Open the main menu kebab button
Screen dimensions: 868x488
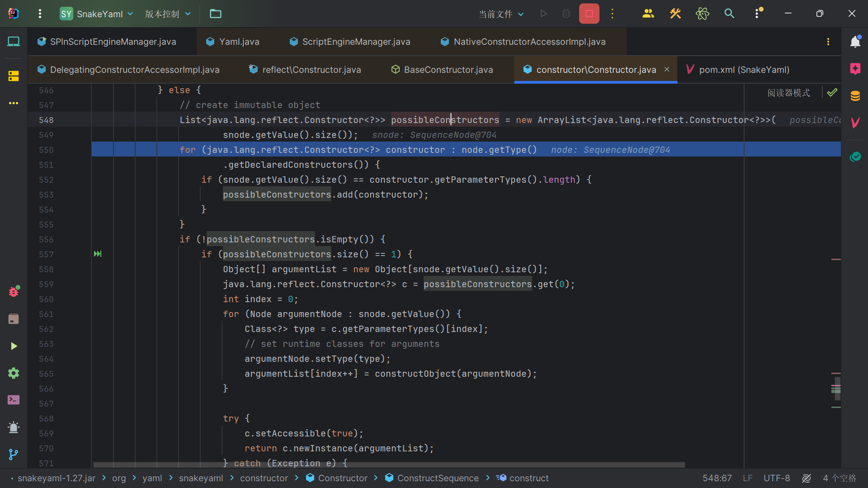[x=40, y=14]
